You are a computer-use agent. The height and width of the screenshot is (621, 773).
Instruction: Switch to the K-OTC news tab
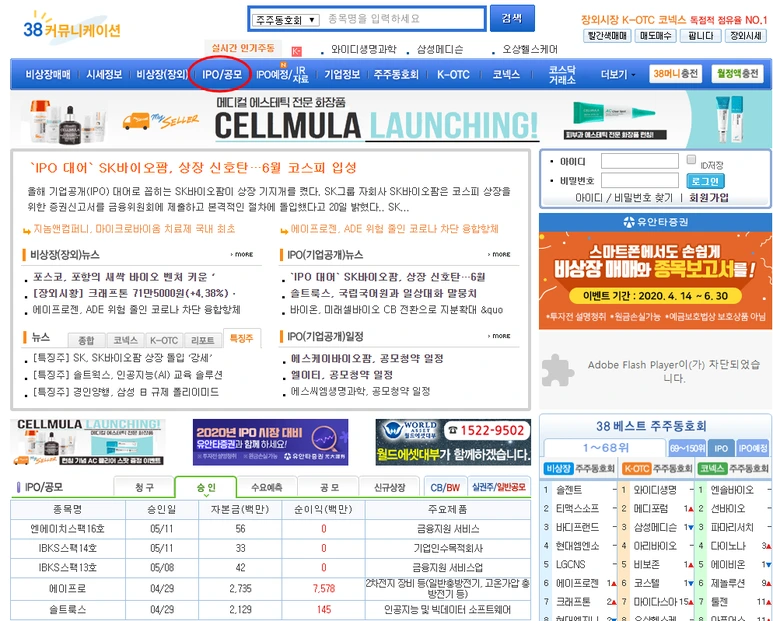click(x=164, y=340)
